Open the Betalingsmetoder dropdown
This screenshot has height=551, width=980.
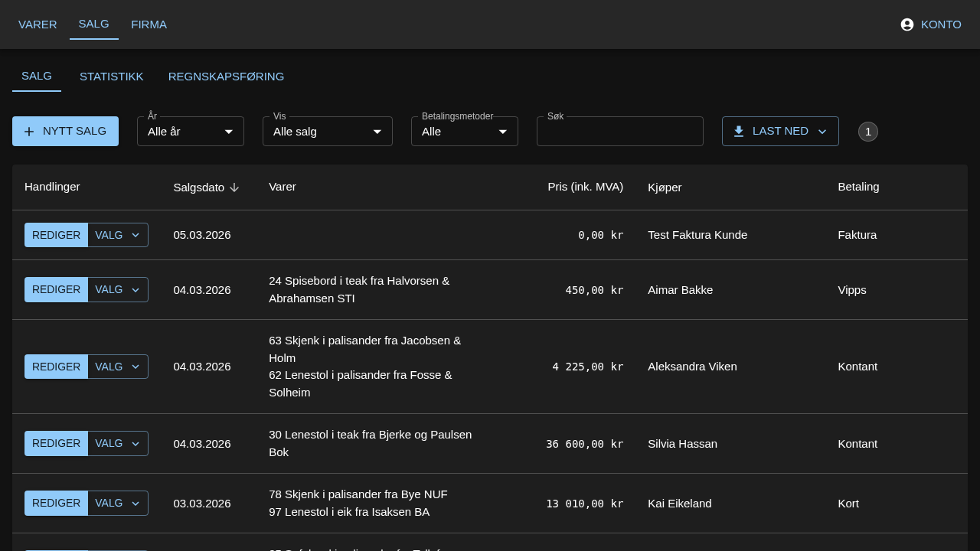(465, 132)
